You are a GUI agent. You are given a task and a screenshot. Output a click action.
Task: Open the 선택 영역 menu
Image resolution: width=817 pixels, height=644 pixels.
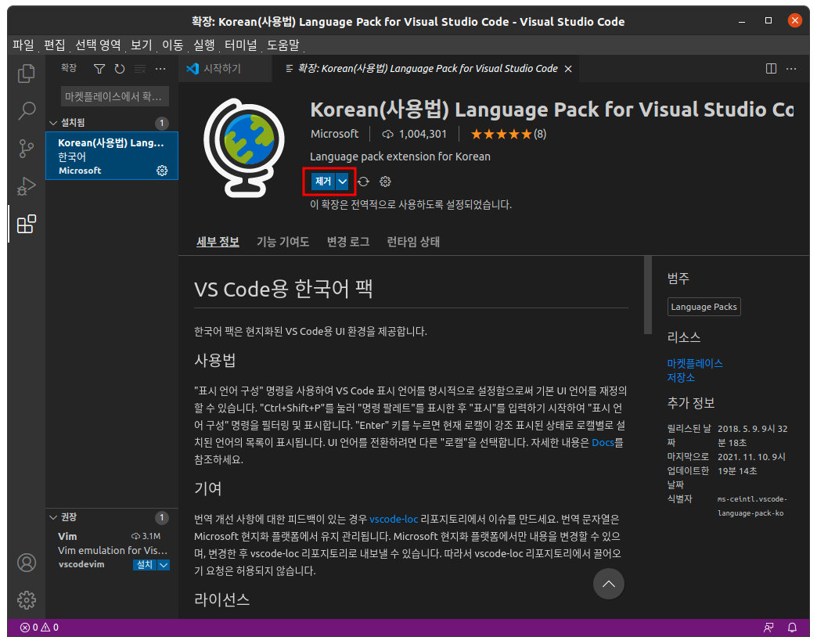point(98,45)
